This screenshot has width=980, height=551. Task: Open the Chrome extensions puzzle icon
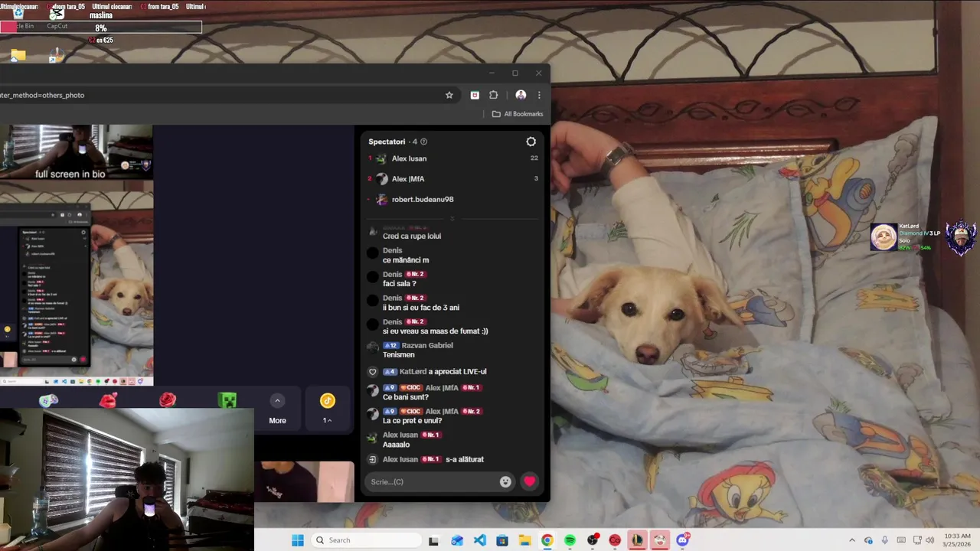tap(493, 95)
